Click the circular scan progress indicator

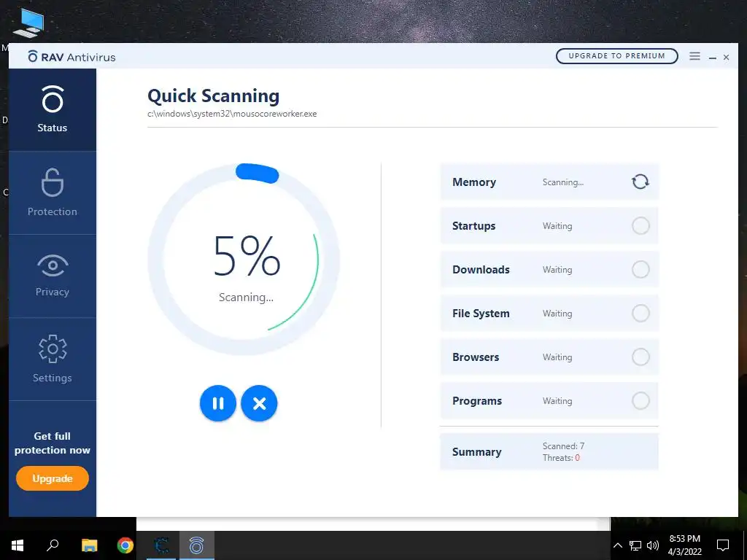(x=244, y=260)
